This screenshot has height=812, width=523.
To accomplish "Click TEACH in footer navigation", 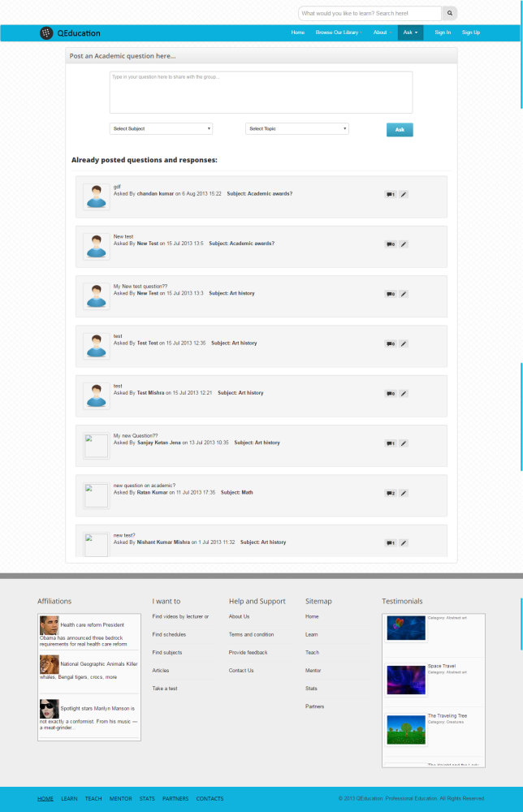I will pos(93,798).
